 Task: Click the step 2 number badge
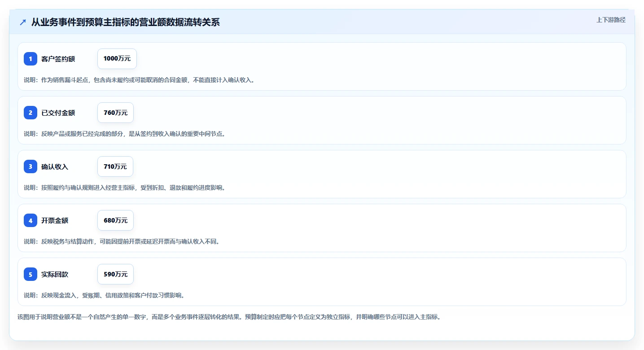point(31,113)
